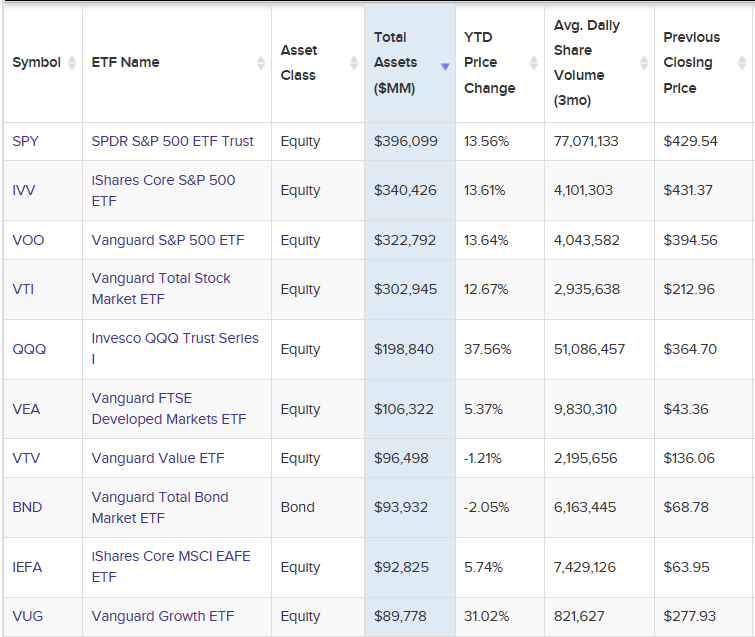Open the IEFA symbol link
The width and height of the screenshot is (755, 637).
pyautogui.click(x=27, y=567)
